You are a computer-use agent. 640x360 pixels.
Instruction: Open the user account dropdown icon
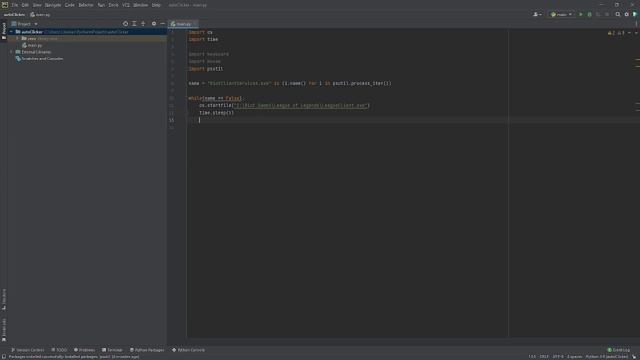point(537,14)
